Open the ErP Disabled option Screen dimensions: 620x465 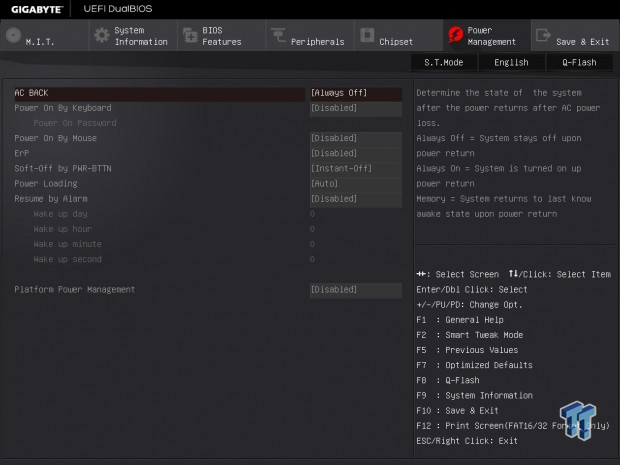pos(356,153)
